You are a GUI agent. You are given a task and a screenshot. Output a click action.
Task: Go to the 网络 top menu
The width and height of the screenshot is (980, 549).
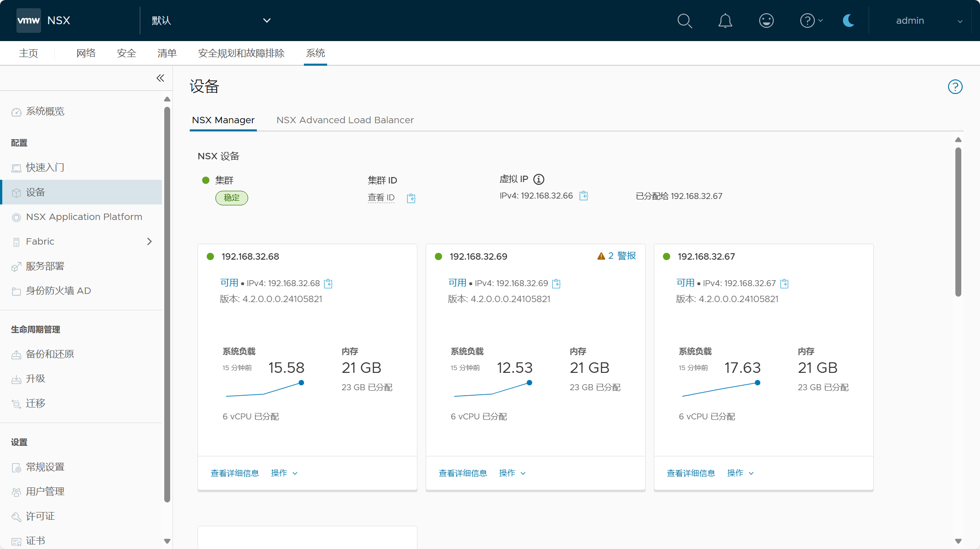click(86, 53)
